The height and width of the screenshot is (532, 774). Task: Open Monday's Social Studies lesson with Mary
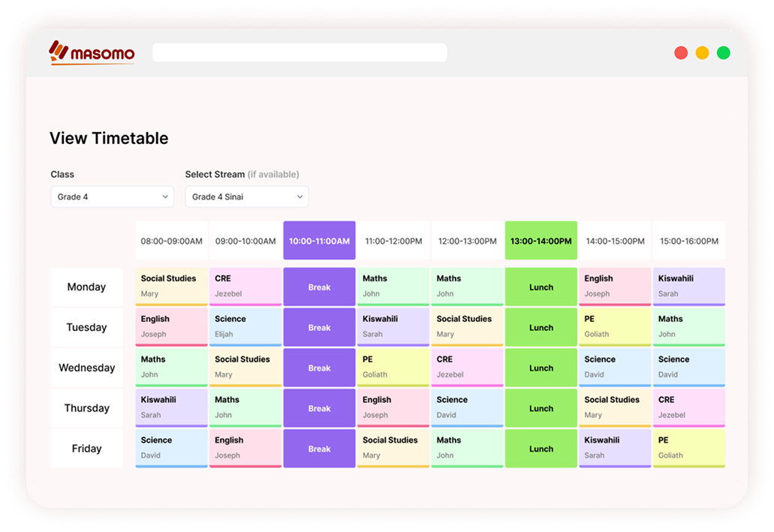(x=171, y=287)
